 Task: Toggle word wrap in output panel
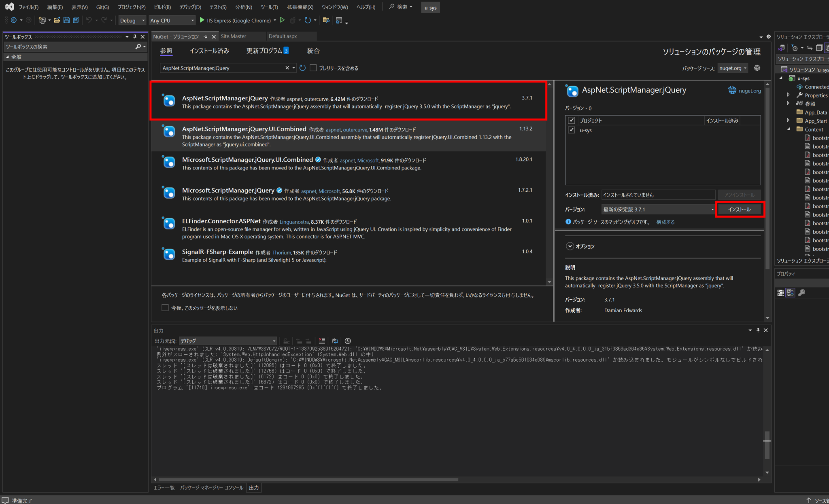(335, 341)
